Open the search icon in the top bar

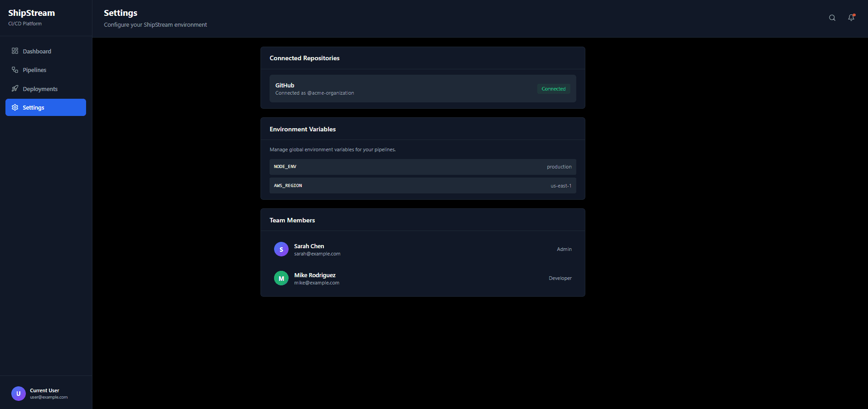coord(832,18)
